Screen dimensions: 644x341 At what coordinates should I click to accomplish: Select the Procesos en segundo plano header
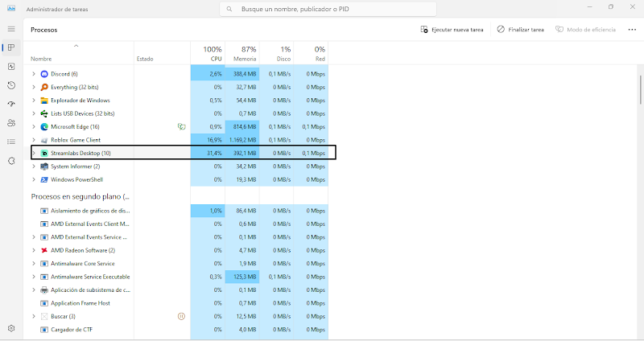pos(80,196)
